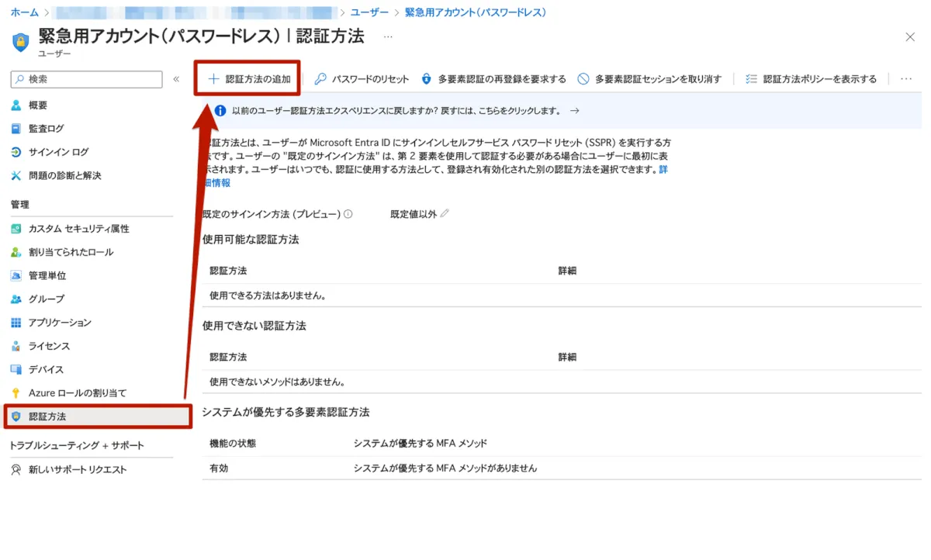Click the blue info icon in banner
This screenshot has height=560, width=931.
coord(220,111)
